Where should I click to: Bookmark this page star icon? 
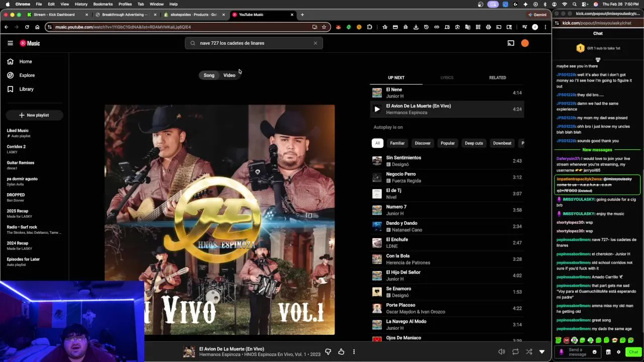(324, 27)
